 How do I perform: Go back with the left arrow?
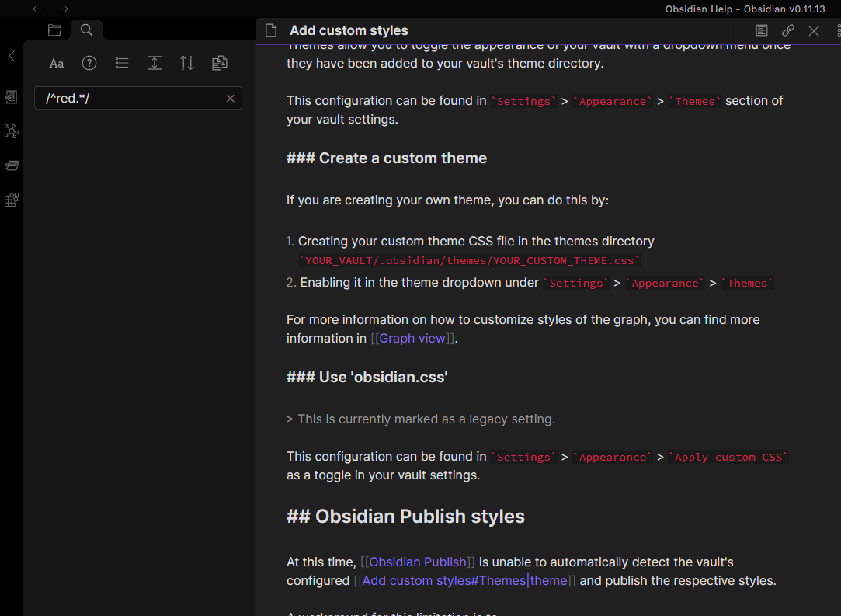pos(36,9)
